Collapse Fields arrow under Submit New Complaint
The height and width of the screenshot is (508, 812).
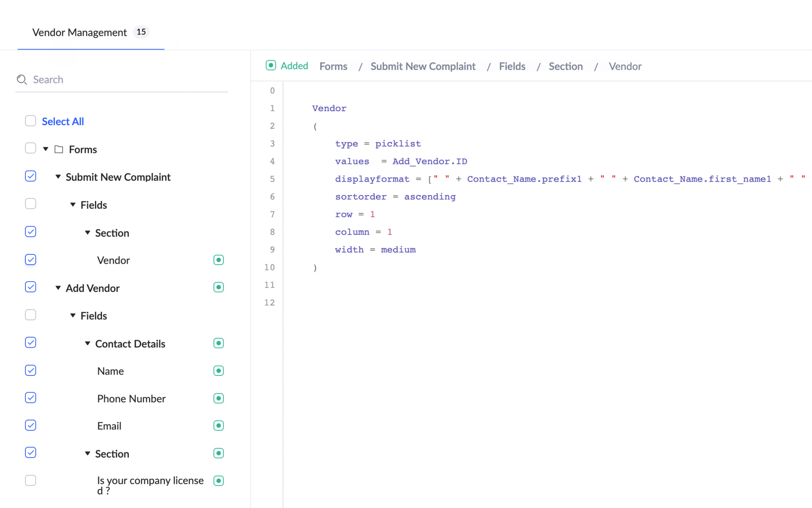[73, 205]
